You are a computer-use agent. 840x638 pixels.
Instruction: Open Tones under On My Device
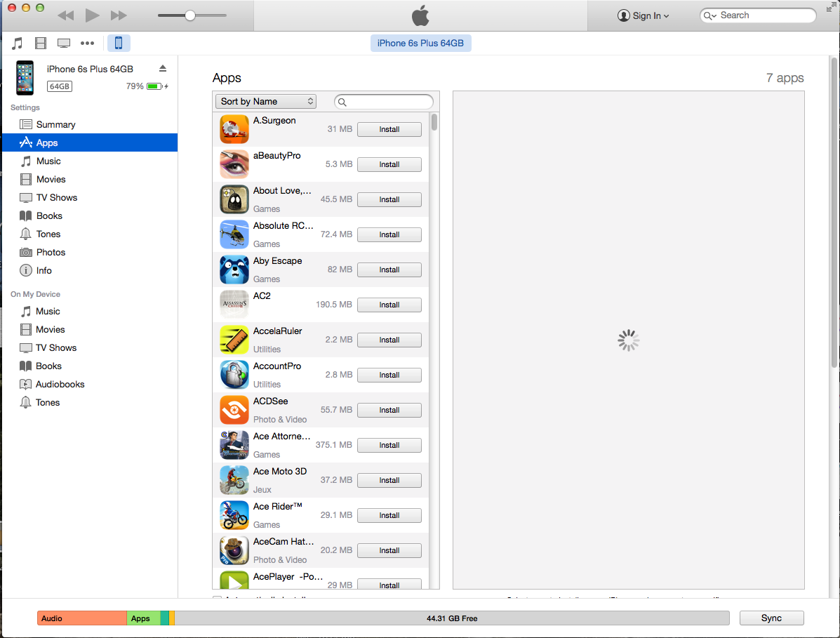[90, 402]
